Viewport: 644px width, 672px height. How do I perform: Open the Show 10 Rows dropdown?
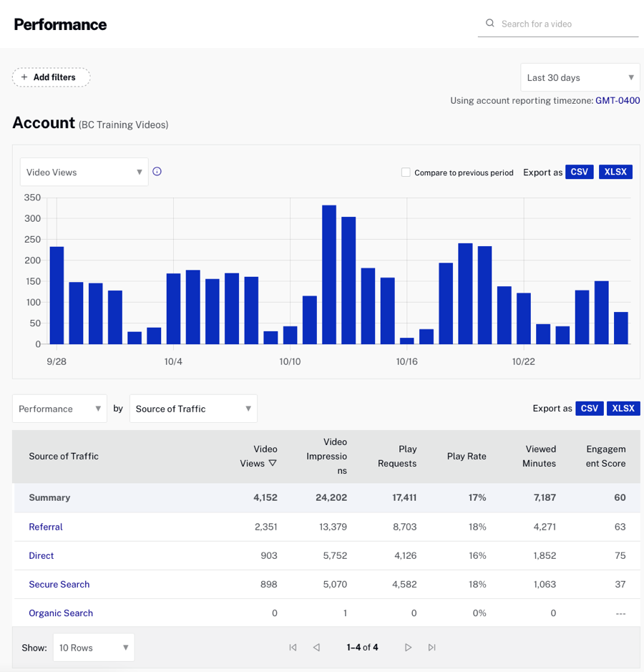(93, 647)
